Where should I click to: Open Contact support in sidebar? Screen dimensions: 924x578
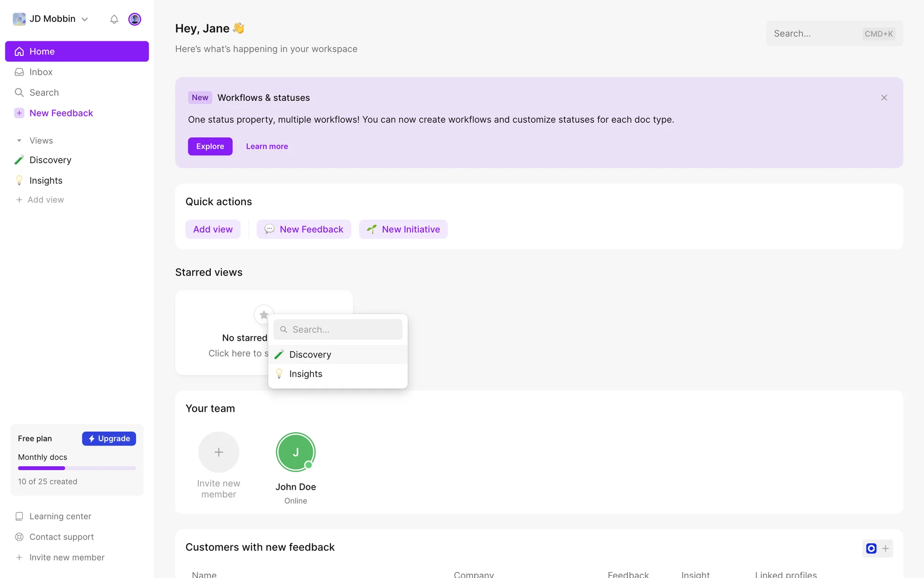pyautogui.click(x=61, y=537)
